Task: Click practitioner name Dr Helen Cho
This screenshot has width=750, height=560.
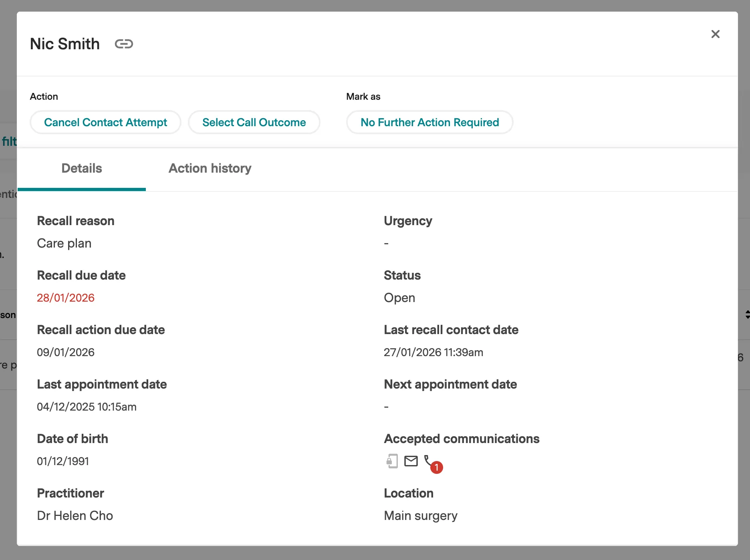Action: tap(75, 516)
